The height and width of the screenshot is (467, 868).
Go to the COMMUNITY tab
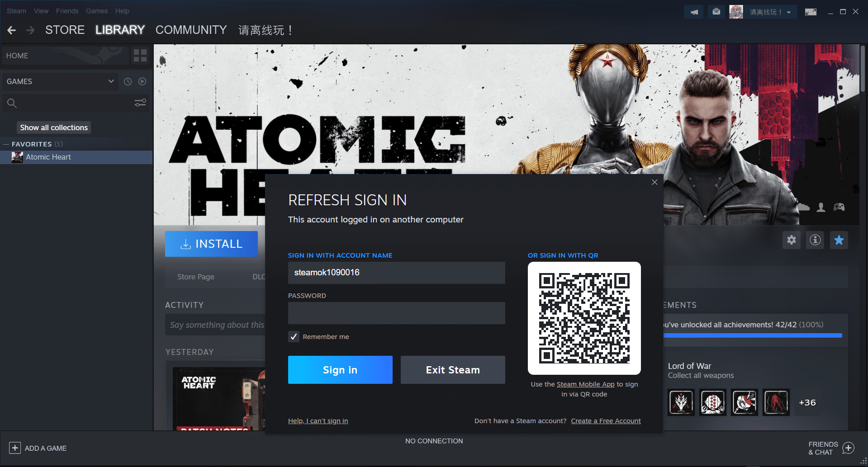pos(191,30)
